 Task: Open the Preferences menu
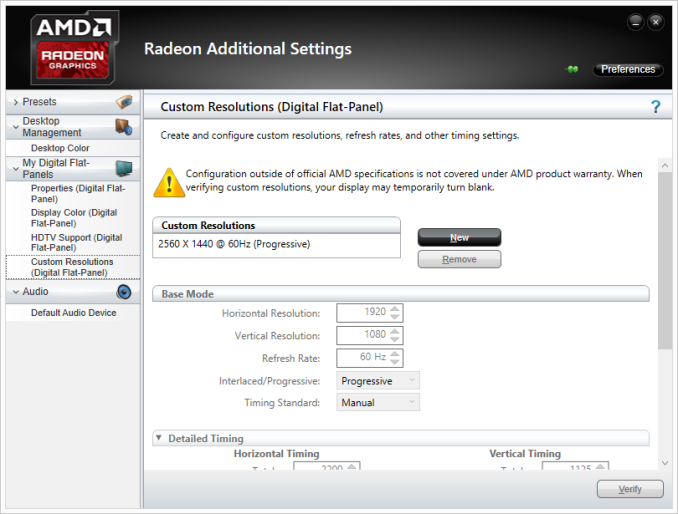628,69
